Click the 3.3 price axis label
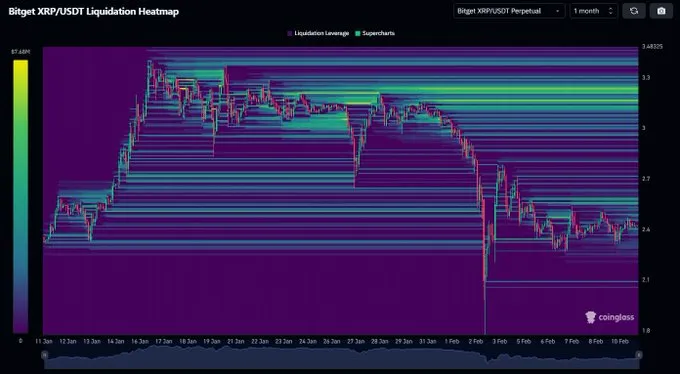 point(646,78)
